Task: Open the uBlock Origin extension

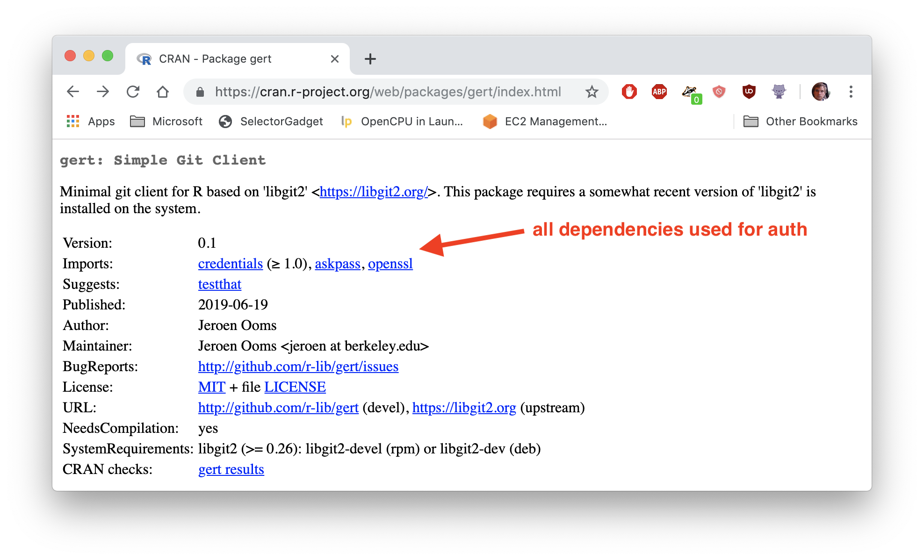Action: (749, 92)
